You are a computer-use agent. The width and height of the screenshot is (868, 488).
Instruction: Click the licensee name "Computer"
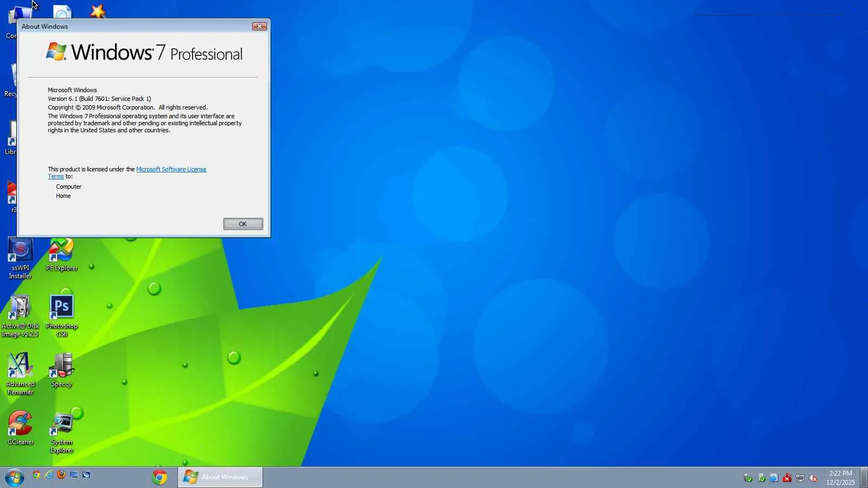coord(68,187)
